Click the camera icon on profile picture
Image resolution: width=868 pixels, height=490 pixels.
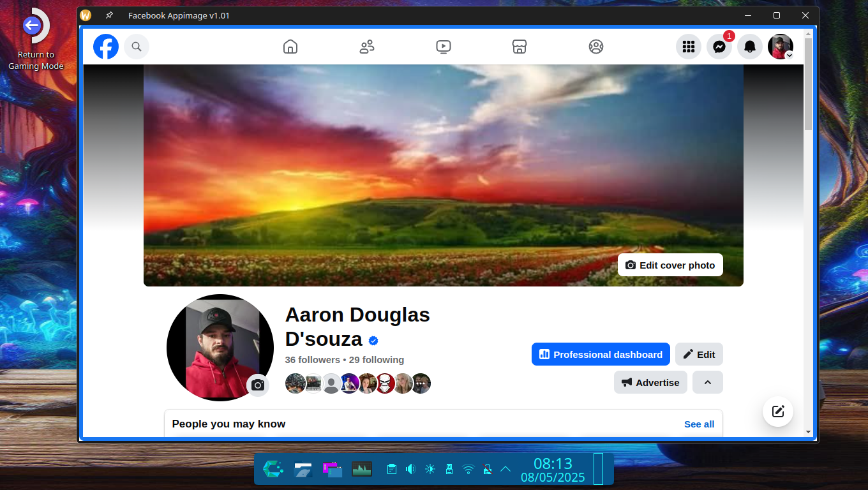(x=258, y=385)
